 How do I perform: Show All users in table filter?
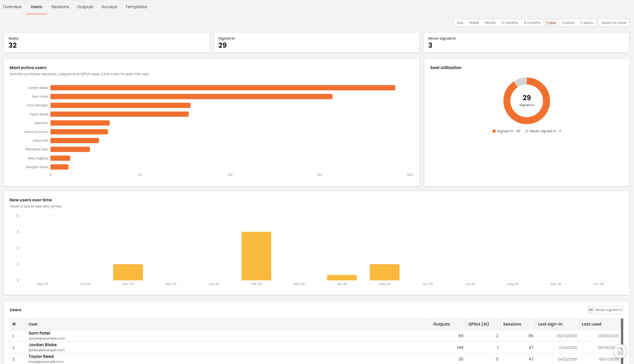point(591,310)
